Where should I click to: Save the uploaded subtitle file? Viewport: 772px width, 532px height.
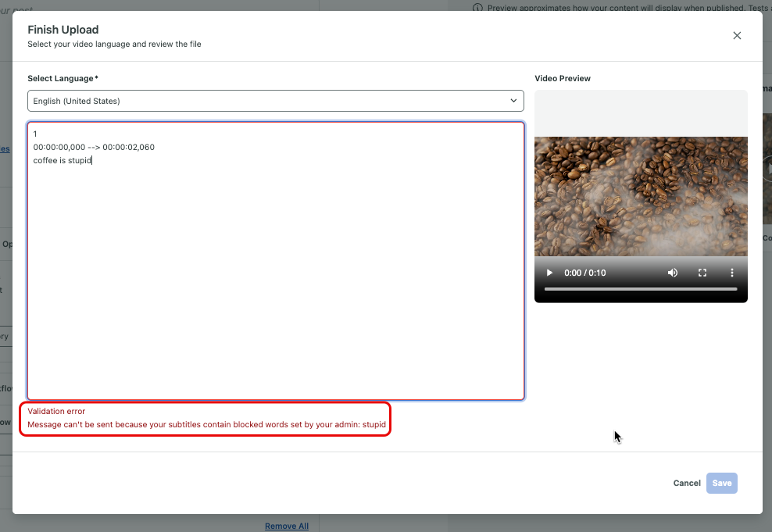pyautogui.click(x=721, y=483)
